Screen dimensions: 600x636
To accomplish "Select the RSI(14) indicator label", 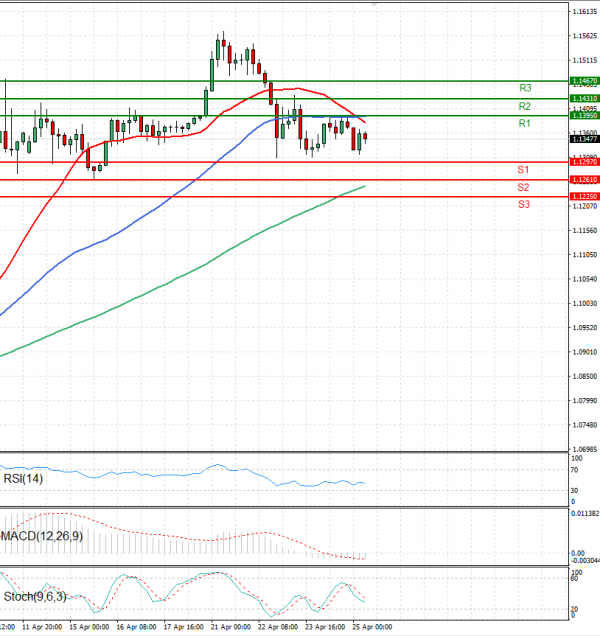I will click(x=23, y=479).
